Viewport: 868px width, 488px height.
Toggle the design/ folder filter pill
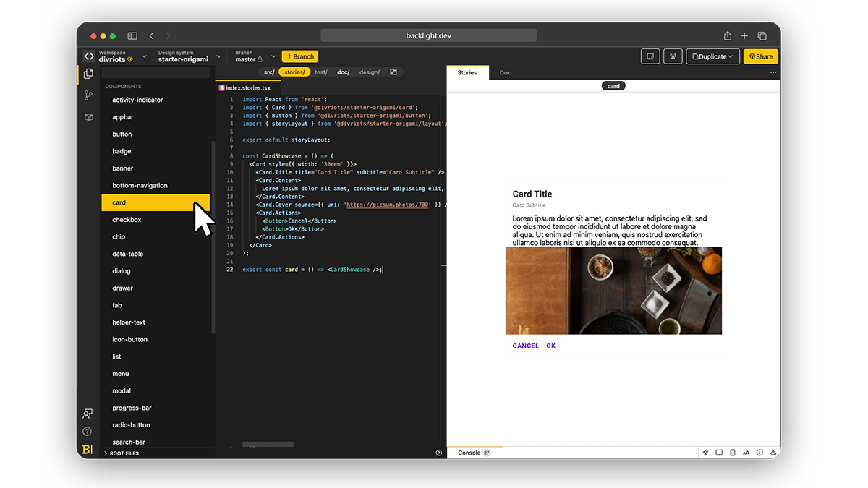coord(369,72)
